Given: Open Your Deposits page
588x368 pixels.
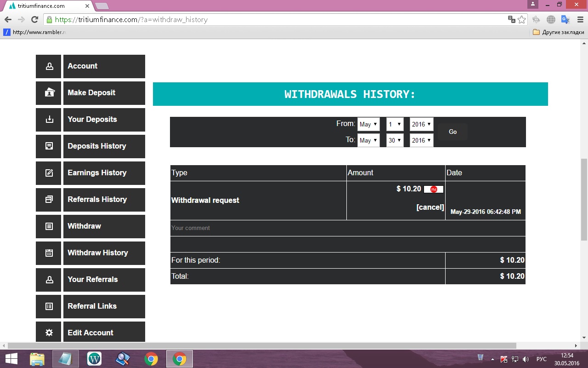Looking at the screenshot, I should coord(104,120).
